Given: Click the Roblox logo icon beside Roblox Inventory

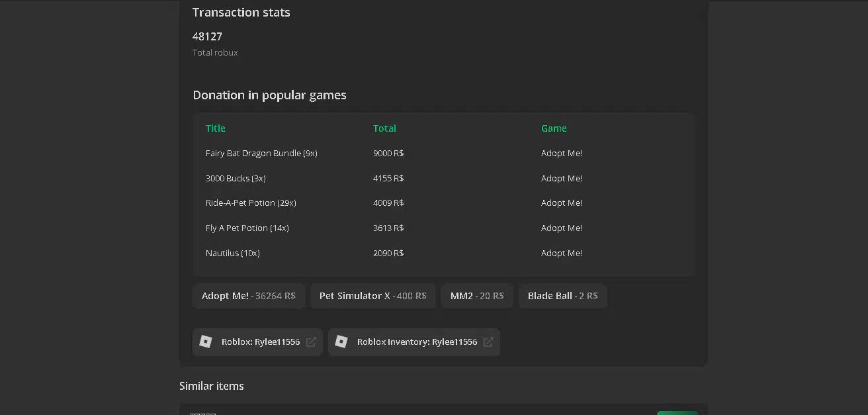Looking at the screenshot, I should (341, 342).
